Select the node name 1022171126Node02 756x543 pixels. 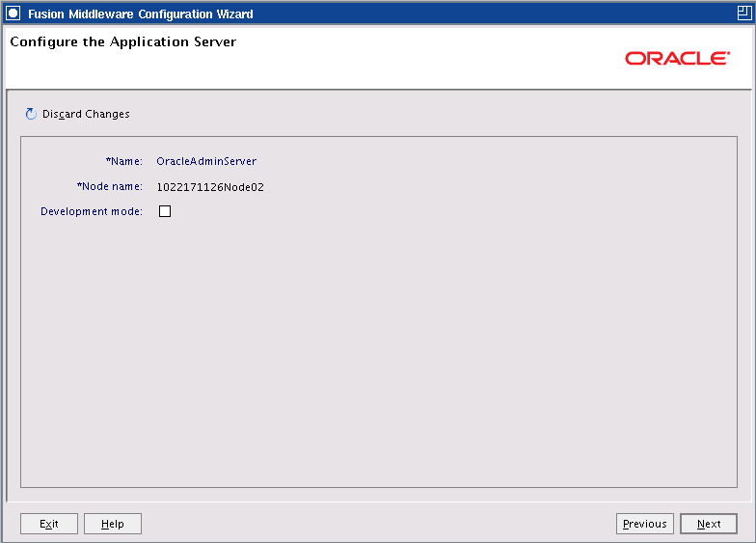tap(210, 187)
